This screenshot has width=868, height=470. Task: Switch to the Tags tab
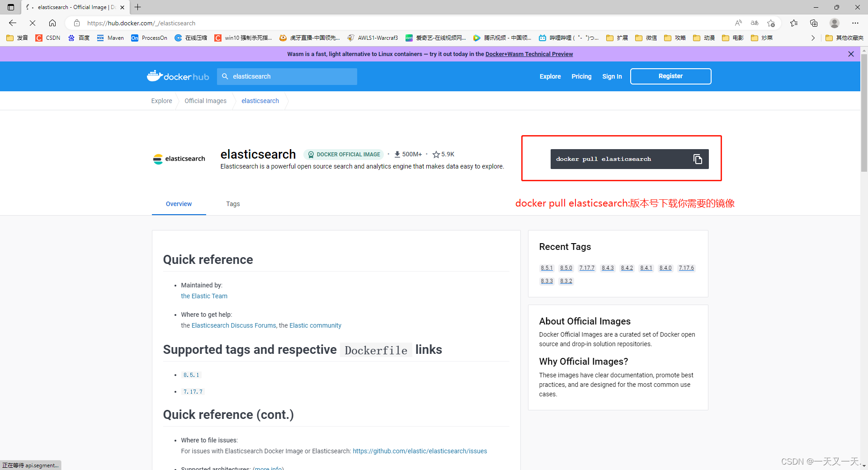[233, 204]
